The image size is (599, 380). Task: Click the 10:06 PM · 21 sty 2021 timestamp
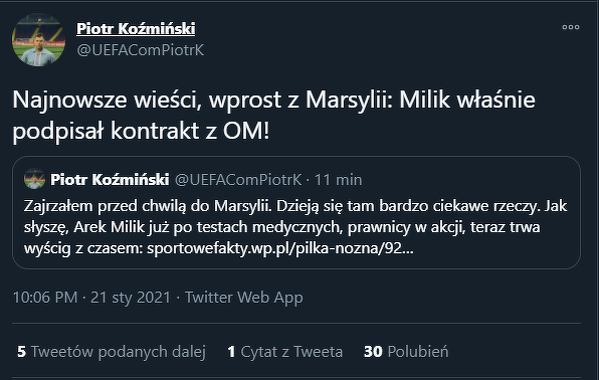coord(92,297)
